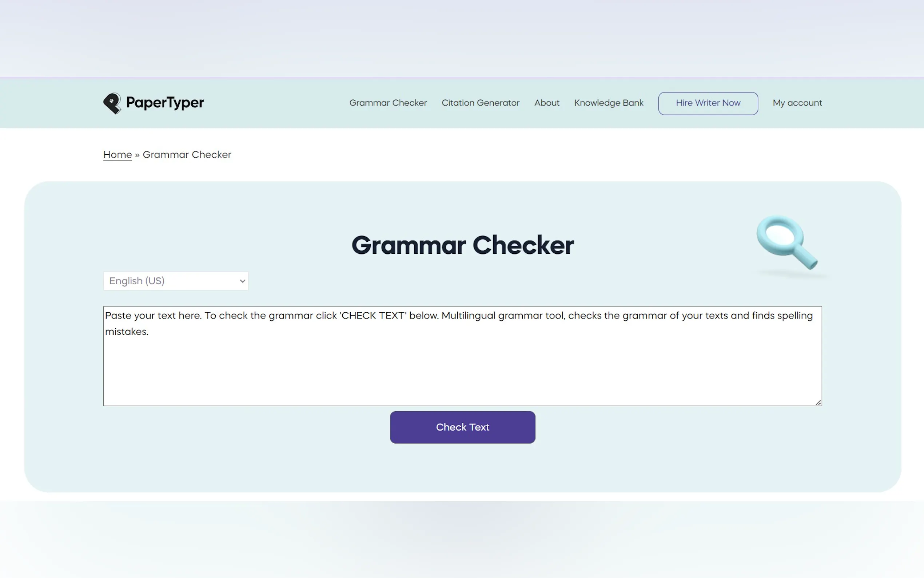Click the word 'mistakes' in textarea
This screenshot has width=924, height=578.
pyautogui.click(x=126, y=332)
